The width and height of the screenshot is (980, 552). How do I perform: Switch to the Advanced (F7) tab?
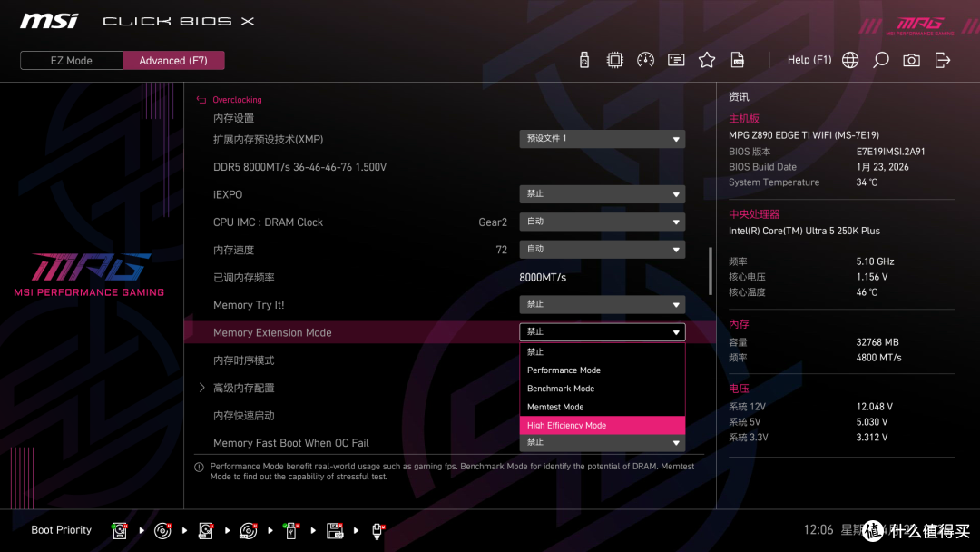point(173,61)
